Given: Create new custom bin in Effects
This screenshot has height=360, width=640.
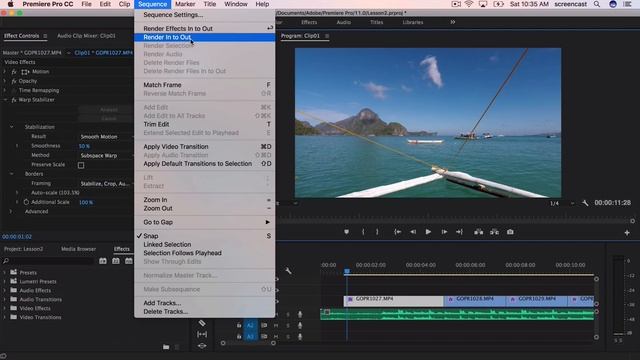Looking at the screenshot, I should click(x=166, y=347).
